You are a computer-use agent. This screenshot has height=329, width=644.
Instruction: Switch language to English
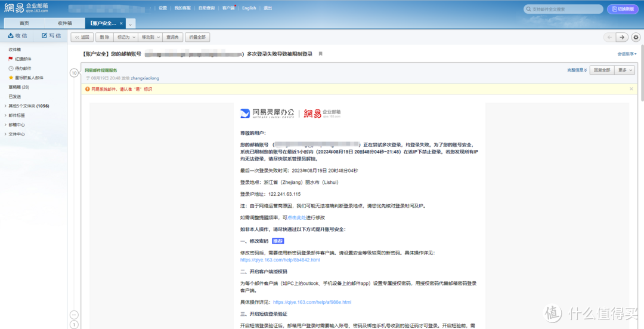click(249, 8)
